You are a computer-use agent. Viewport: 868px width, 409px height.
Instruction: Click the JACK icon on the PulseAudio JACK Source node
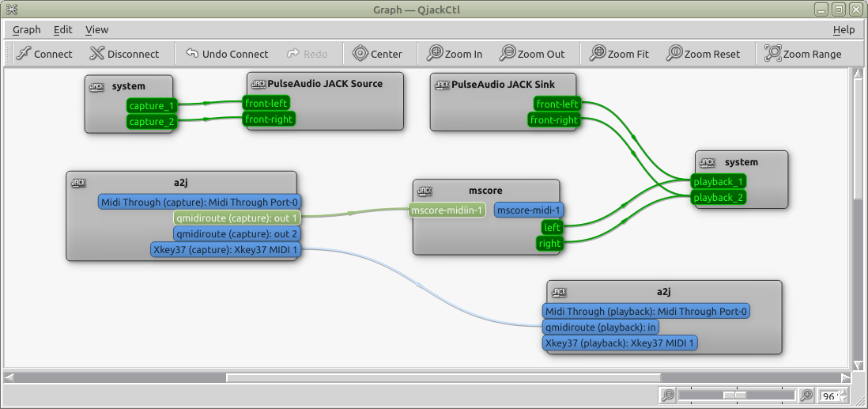(x=258, y=84)
